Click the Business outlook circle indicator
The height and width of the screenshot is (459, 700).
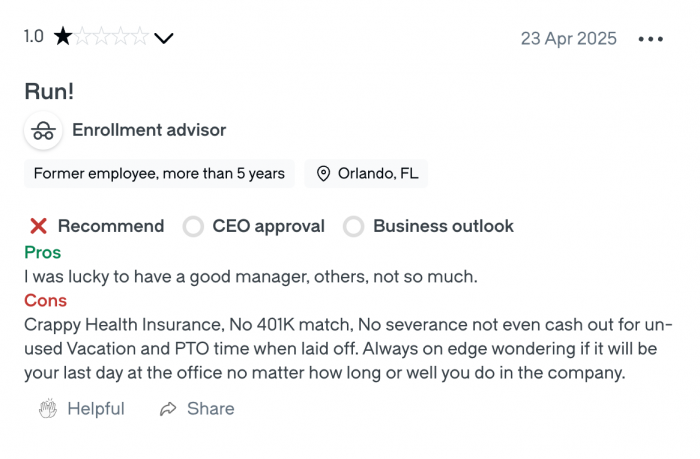pyautogui.click(x=353, y=226)
